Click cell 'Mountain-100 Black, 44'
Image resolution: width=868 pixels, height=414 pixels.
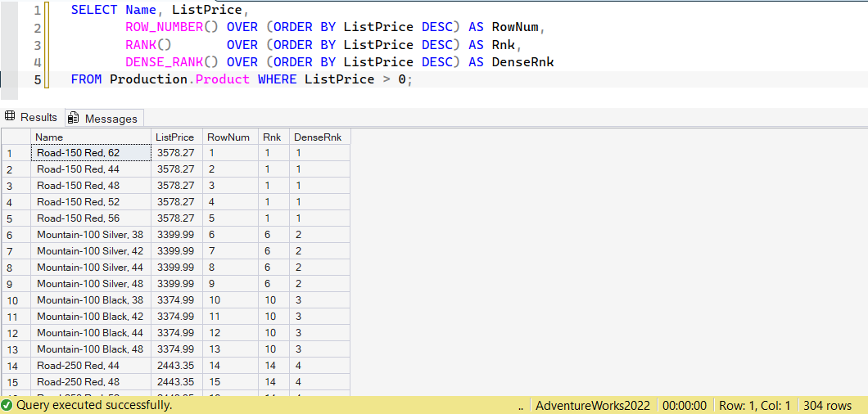(91, 333)
